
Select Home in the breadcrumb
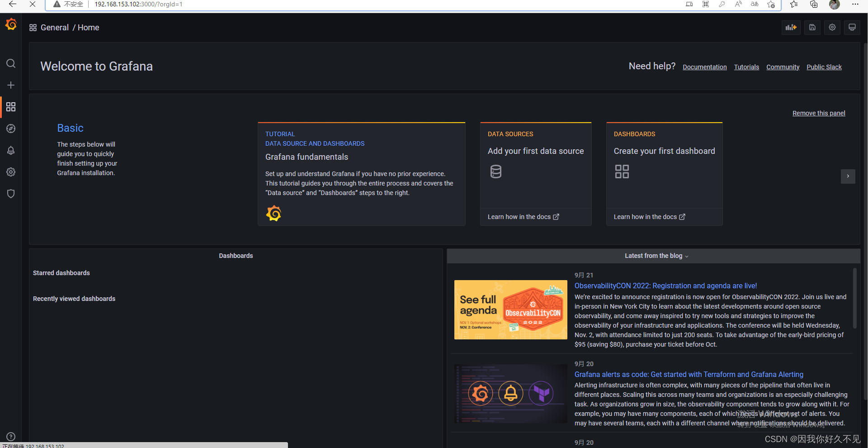click(88, 28)
